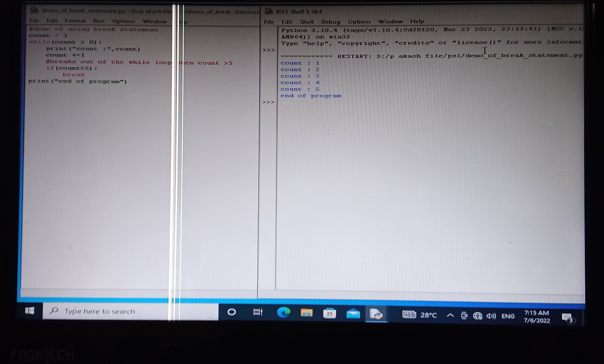Screen dimensions: 604x364
Task: Open volume control in system tray
Action: coord(491,316)
